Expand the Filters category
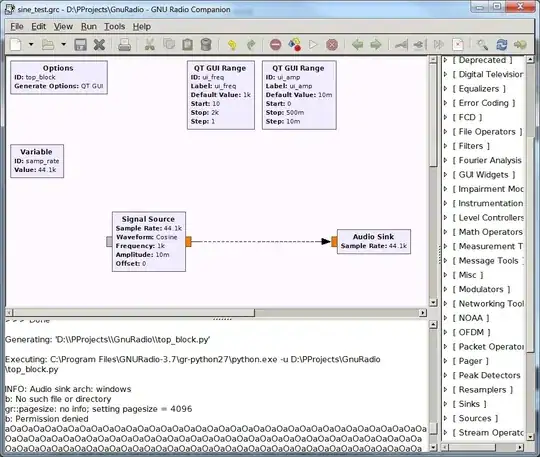 445,146
